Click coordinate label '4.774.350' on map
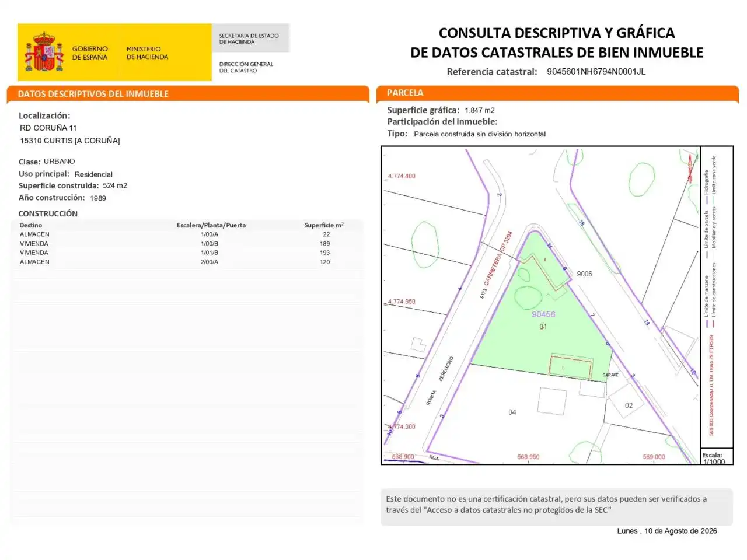 point(402,302)
